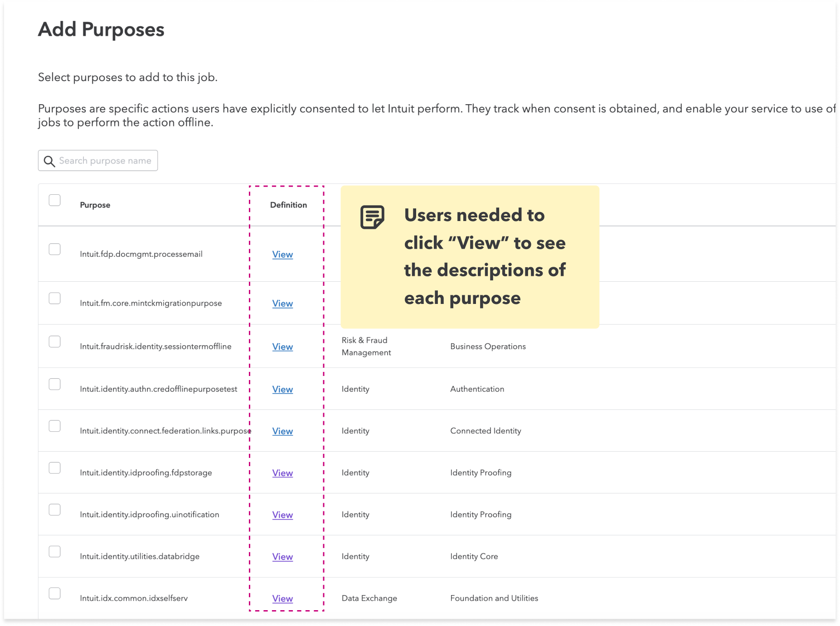This screenshot has width=840, height=626.
Task: Click View for Intuit.fraudrisk.identity.sessiontermoffline
Action: (x=282, y=347)
